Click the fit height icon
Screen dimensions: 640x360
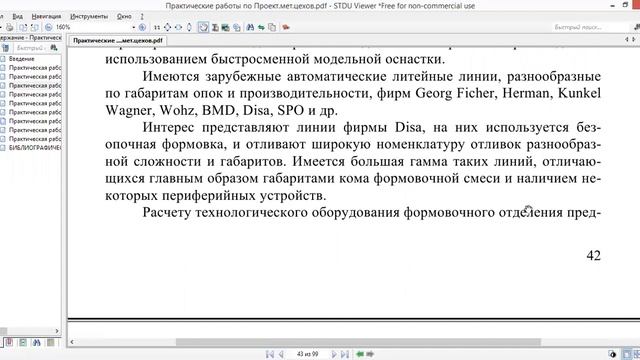(x=189, y=27)
